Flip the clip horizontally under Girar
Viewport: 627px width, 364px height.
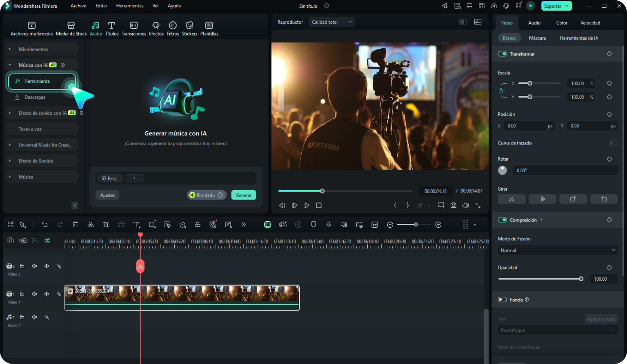[x=511, y=199]
